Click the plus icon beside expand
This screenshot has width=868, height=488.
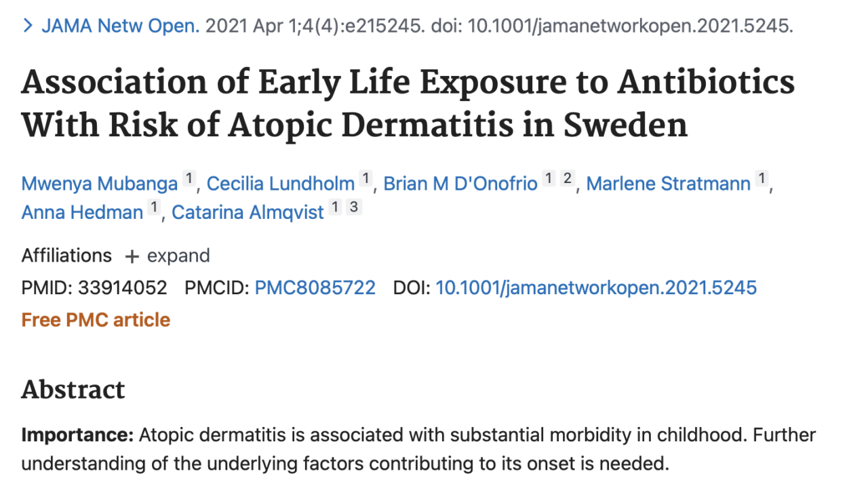132,256
